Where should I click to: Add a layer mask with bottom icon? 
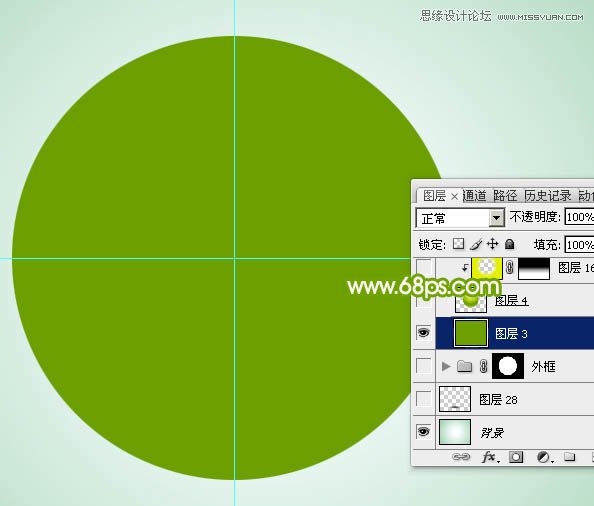coord(516,457)
